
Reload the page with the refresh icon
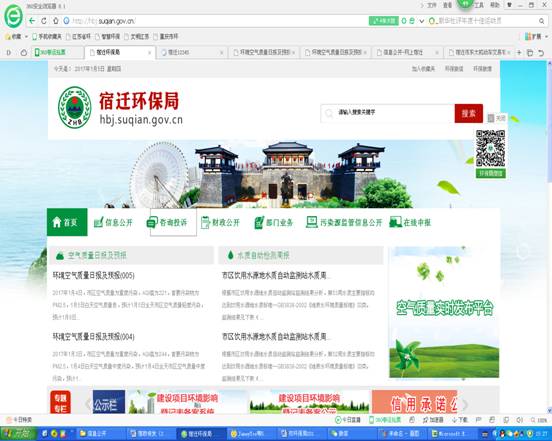(44, 21)
